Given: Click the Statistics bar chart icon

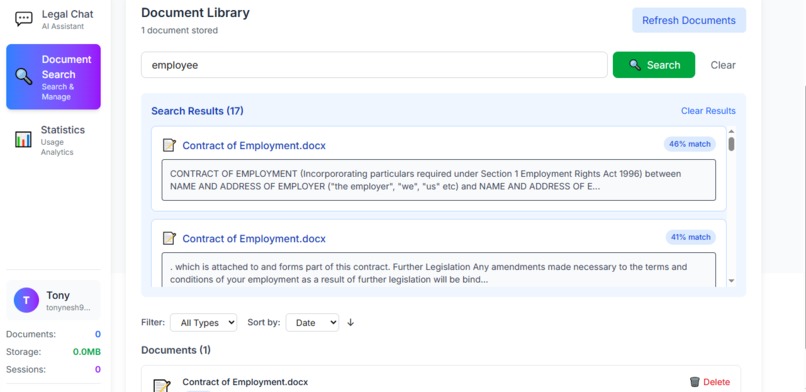Looking at the screenshot, I should tap(23, 139).
